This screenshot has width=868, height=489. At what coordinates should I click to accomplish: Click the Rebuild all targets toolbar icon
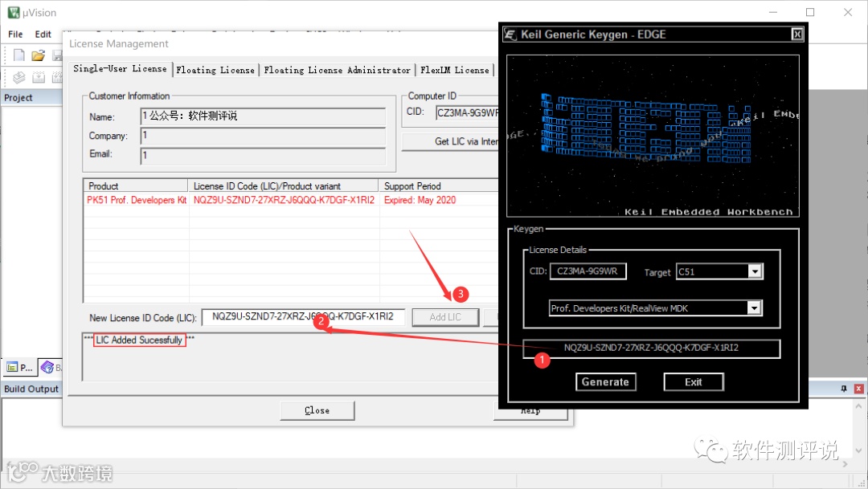click(x=57, y=77)
